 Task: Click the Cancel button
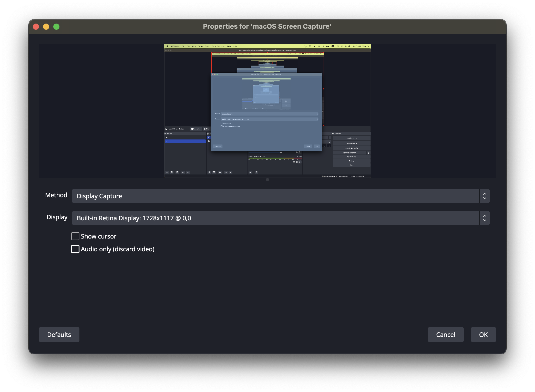coord(446,335)
